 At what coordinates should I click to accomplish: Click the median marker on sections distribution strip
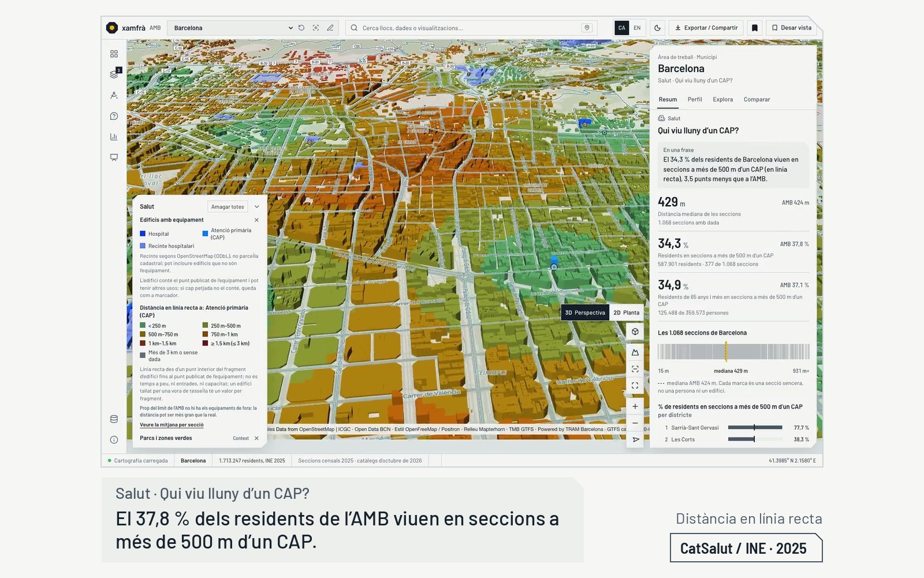point(726,352)
